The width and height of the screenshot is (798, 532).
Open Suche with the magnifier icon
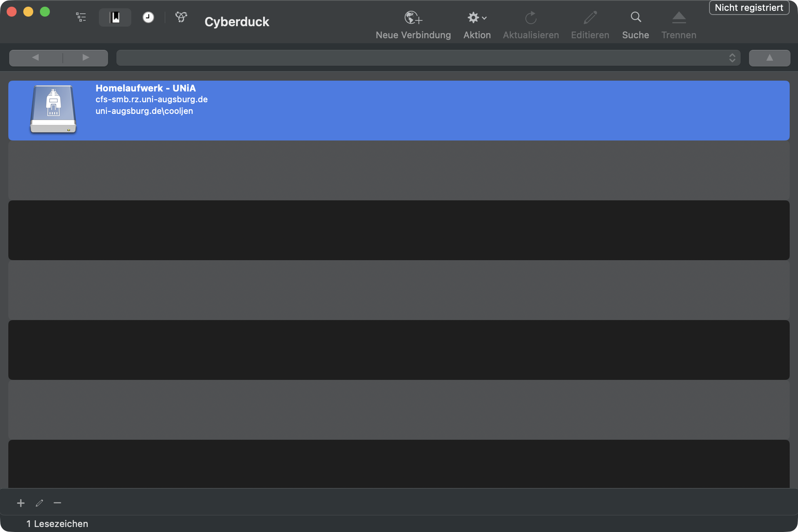[x=635, y=17]
